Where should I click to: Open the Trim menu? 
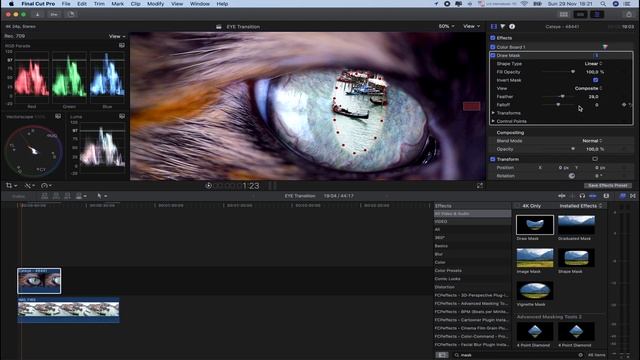99,4
